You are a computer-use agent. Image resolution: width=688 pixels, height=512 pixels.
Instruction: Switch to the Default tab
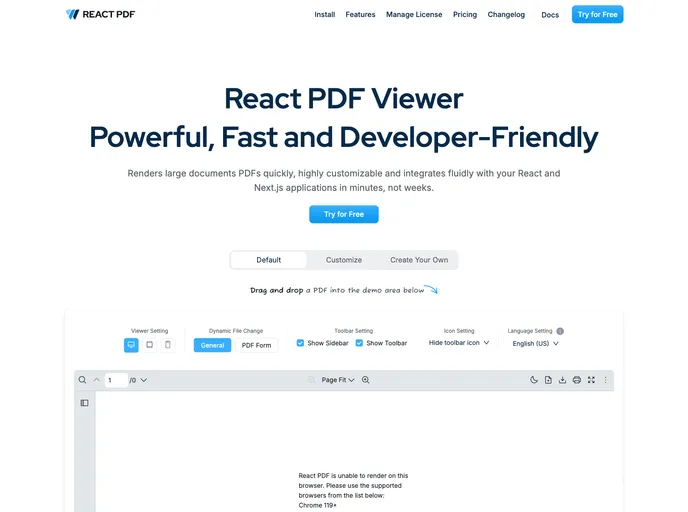(x=269, y=260)
